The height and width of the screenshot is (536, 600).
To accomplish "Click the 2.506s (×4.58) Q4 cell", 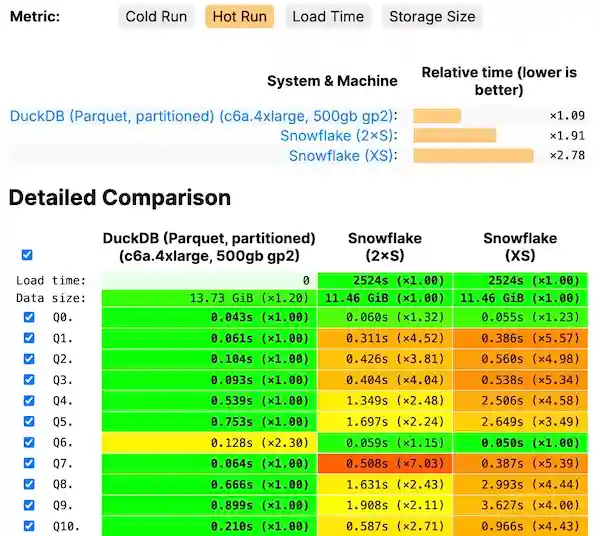I will [520, 401].
